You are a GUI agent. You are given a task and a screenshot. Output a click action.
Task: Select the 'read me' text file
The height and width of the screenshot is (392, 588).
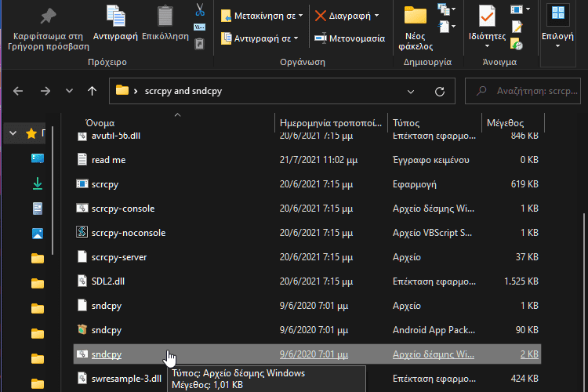pyautogui.click(x=307, y=160)
